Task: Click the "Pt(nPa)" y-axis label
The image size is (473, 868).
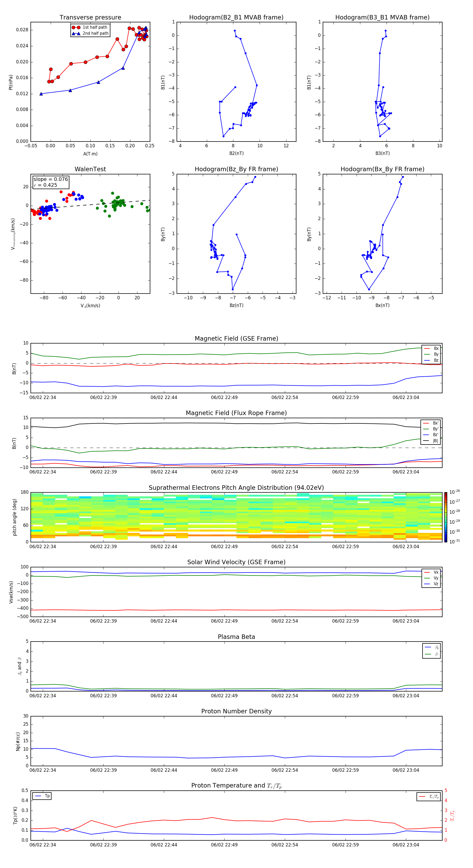Action: pyautogui.click(x=11, y=82)
